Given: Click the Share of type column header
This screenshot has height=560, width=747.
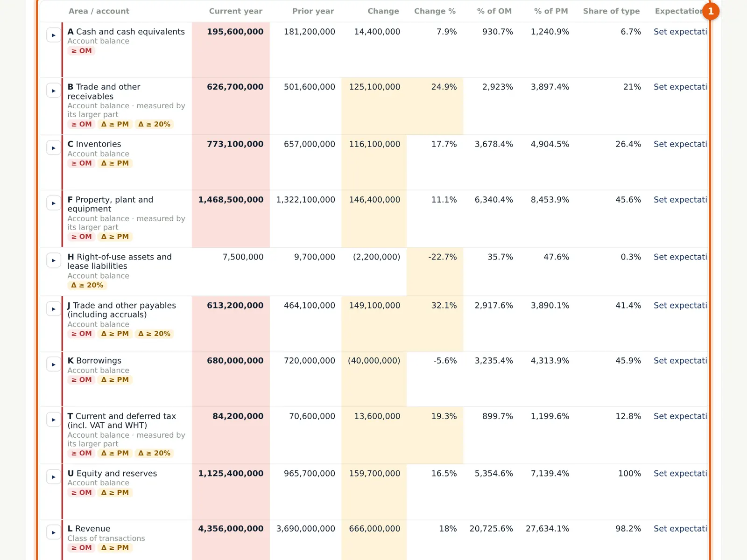Looking at the screenshot, I should pos(611,11).
